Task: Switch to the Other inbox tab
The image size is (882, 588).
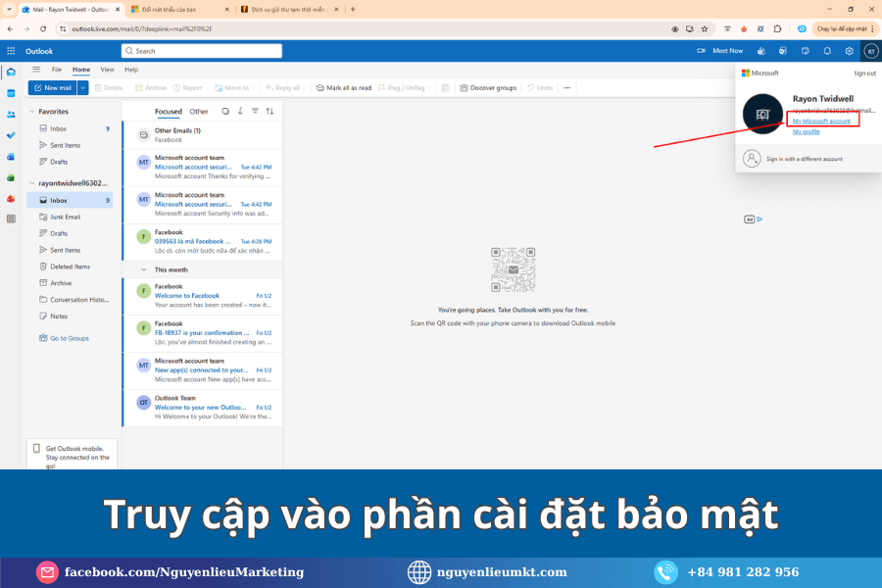Action: (199, 112)
